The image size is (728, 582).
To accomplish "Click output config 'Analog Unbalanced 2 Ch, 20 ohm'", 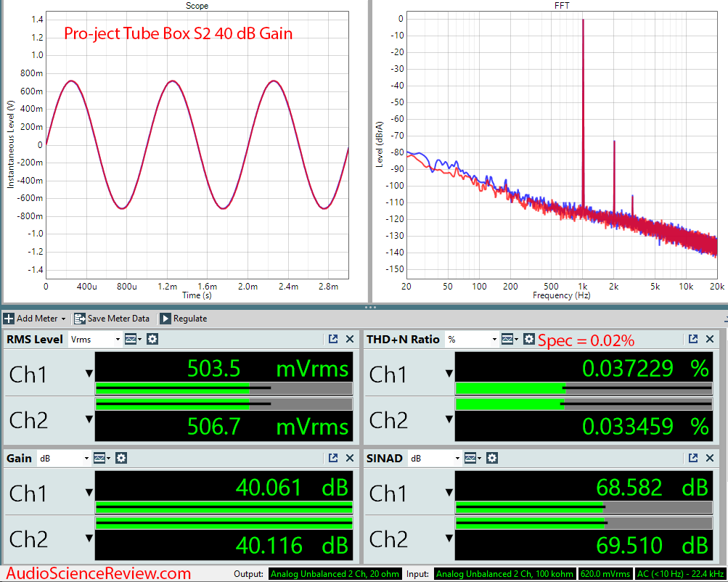I will pos(335,574).
